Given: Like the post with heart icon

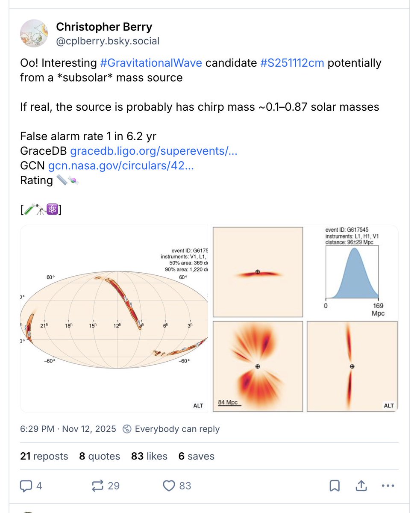Looking at the screenshot, I should [170, 486].
